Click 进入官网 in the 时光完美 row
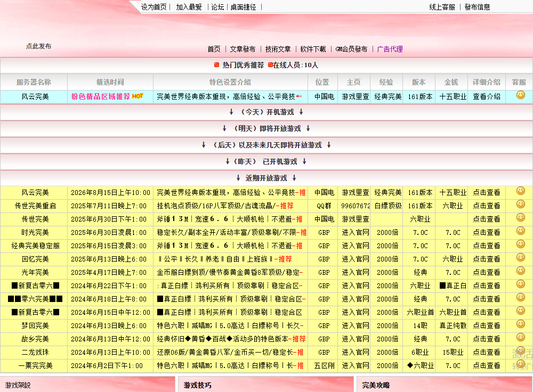Screen dimensions: 533x392 tap(355, 233)
